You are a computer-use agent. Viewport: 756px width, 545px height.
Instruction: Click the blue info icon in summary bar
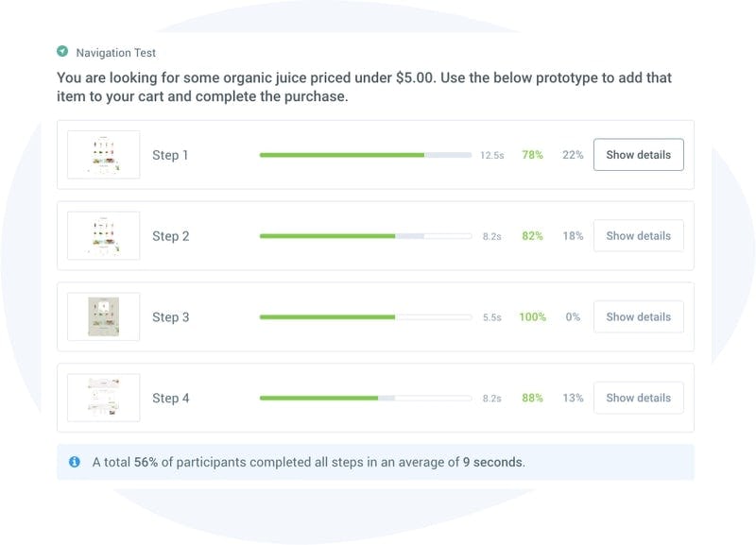coord(75,462)
